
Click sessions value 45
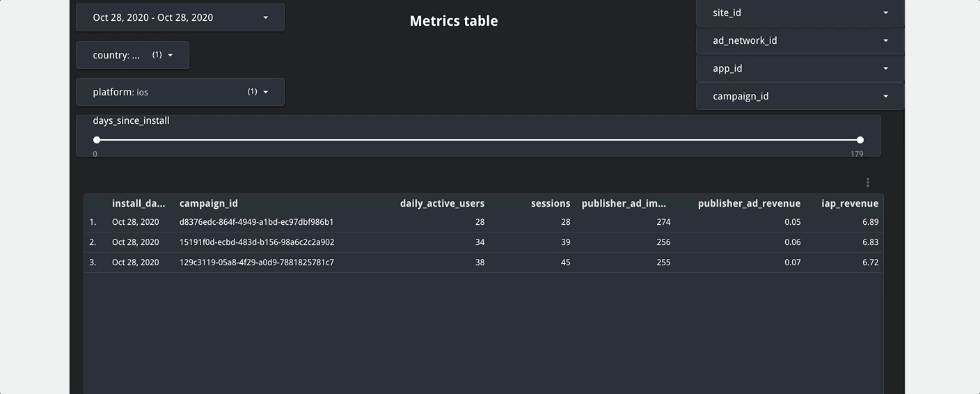(x=565, y=262)
